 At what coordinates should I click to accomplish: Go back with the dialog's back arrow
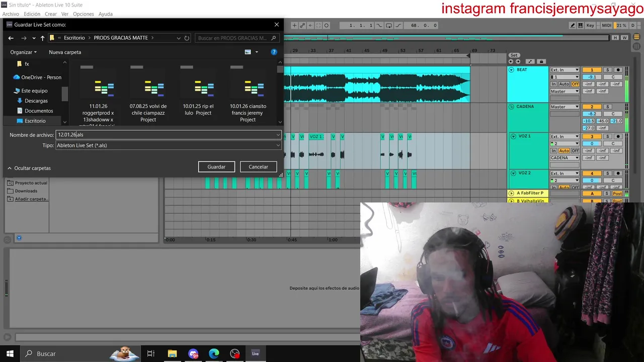pyautogui.click(x=11, y=38)
